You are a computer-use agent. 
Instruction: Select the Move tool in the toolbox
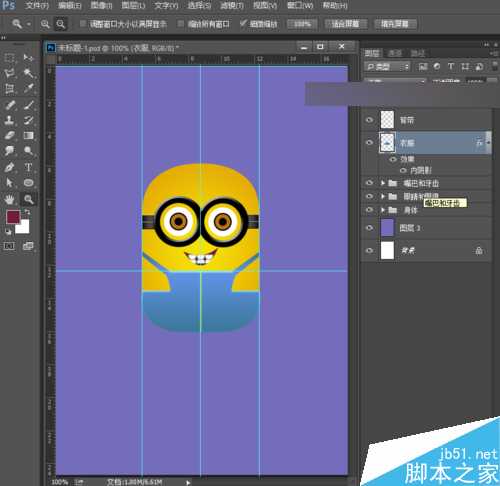pos(28,57)
